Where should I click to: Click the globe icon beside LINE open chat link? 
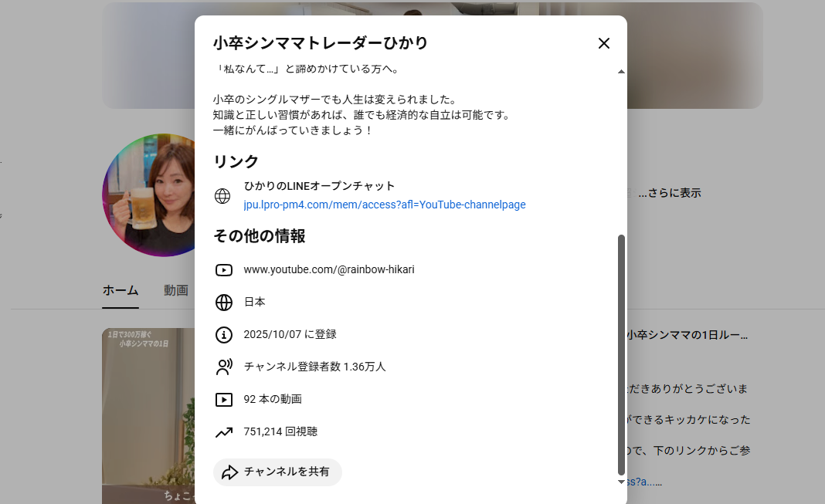[222, 196]
